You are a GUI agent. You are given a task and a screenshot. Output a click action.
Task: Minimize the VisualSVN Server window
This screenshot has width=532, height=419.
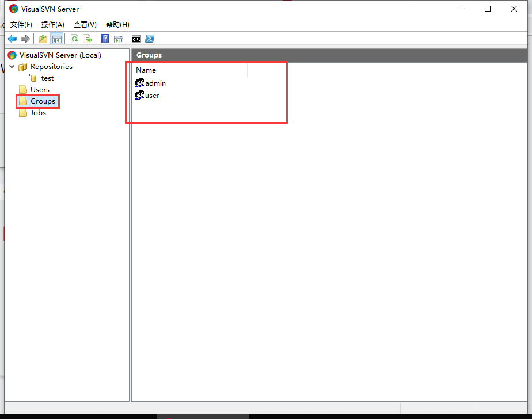pyautogui.click(x=461, y=9)
